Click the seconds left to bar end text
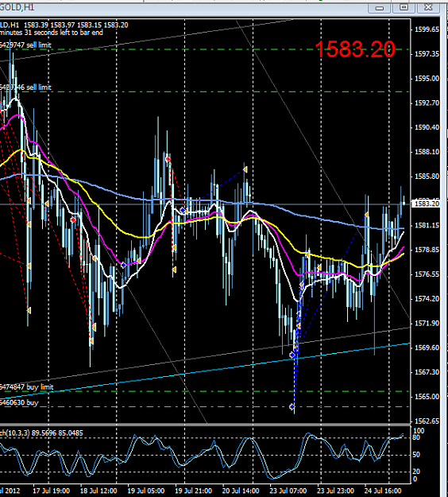 (x=64, y=33)
